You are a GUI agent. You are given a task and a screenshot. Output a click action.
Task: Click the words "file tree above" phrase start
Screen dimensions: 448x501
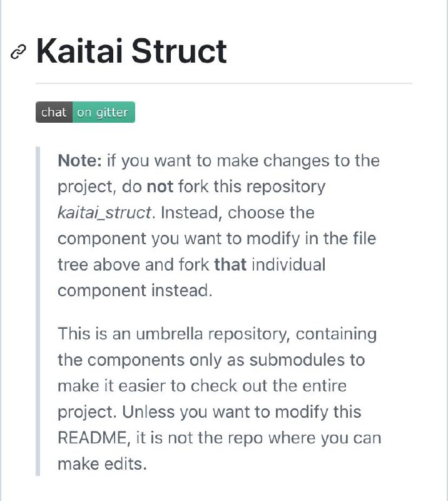click(365, 239)
